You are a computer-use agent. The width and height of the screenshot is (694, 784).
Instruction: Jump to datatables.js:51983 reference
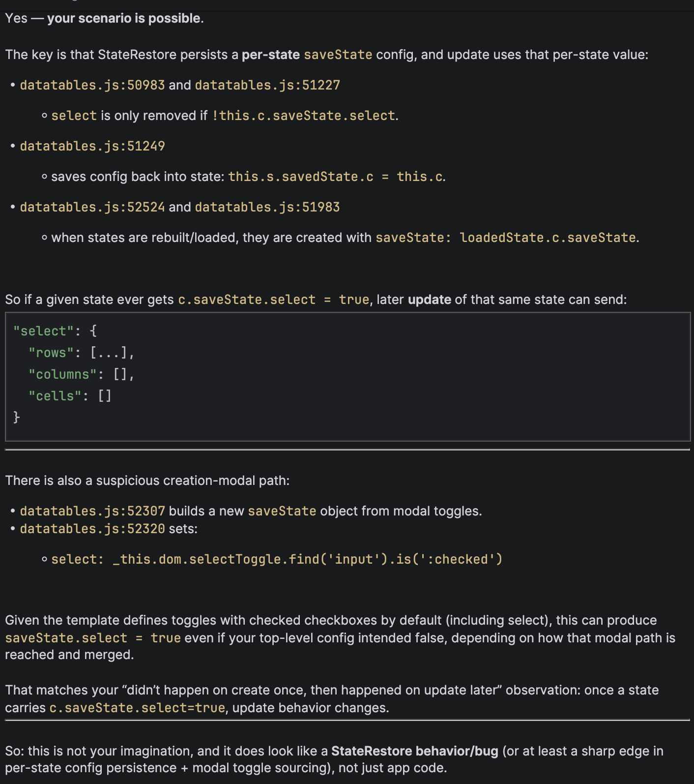coord(267,207)
